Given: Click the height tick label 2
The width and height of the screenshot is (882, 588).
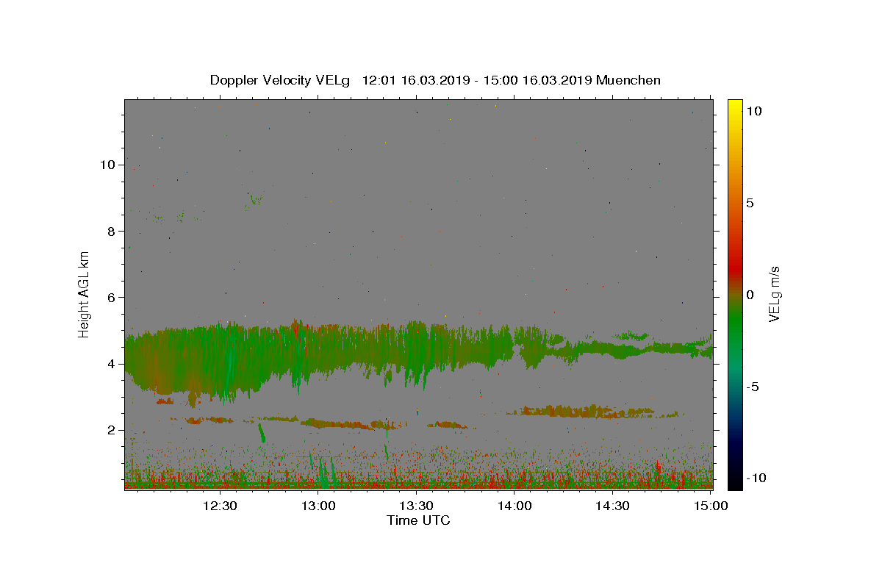Looking at the screenshot, I should [x=112, y=430].
